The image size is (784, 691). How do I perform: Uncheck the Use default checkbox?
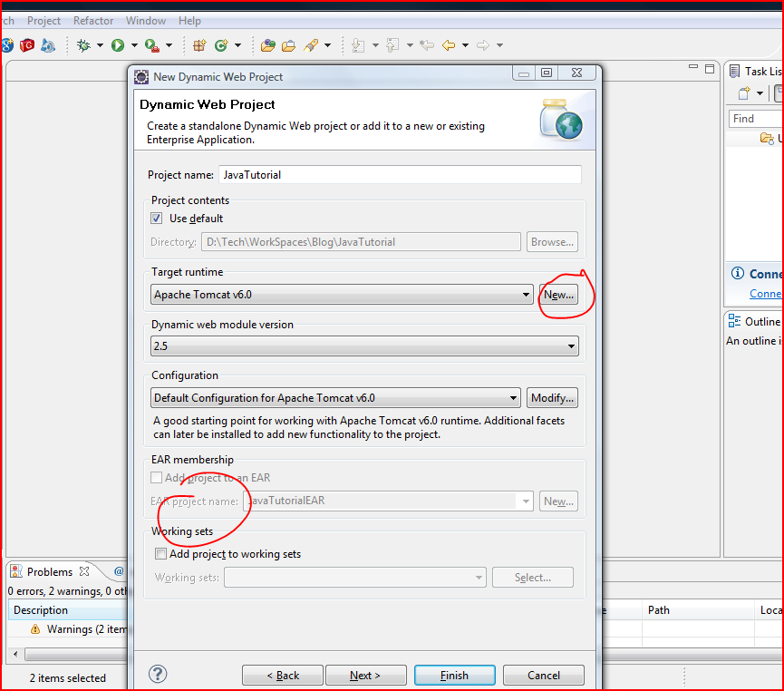pyautogui.click(x=157, y=219)
